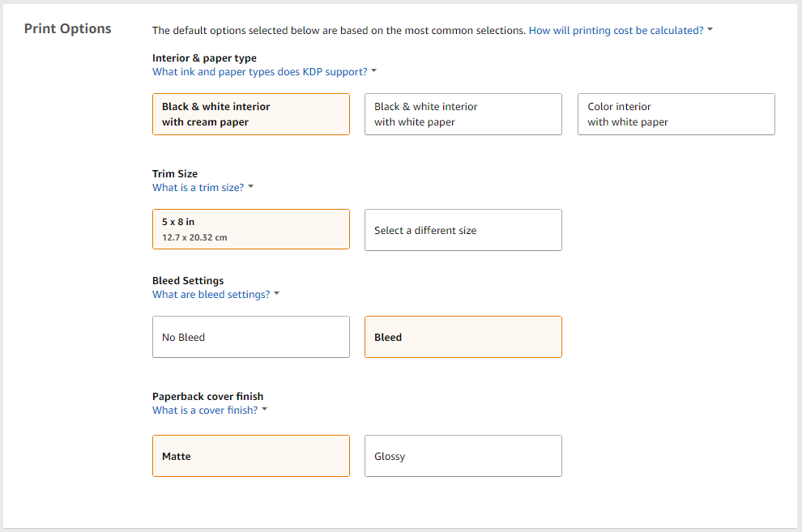802x532 pixels.
Task: Expand What are bleed settings help
Action: (211, 295)
